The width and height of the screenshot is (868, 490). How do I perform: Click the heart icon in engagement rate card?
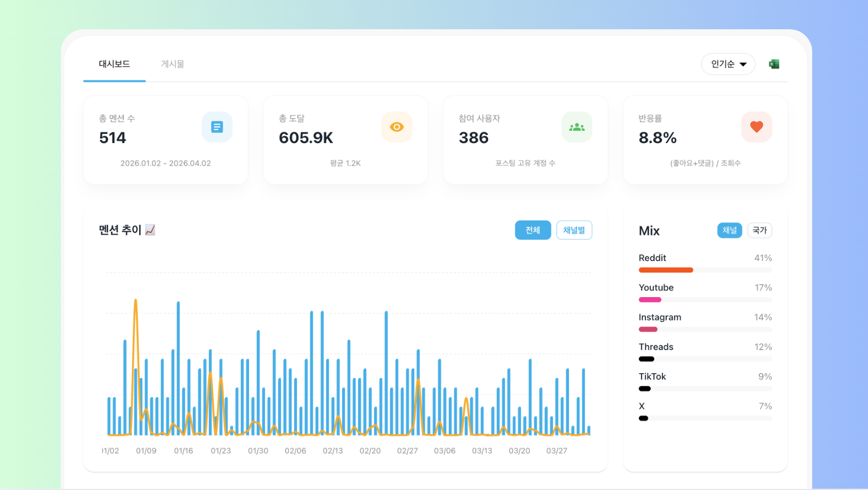click(756, 127)
